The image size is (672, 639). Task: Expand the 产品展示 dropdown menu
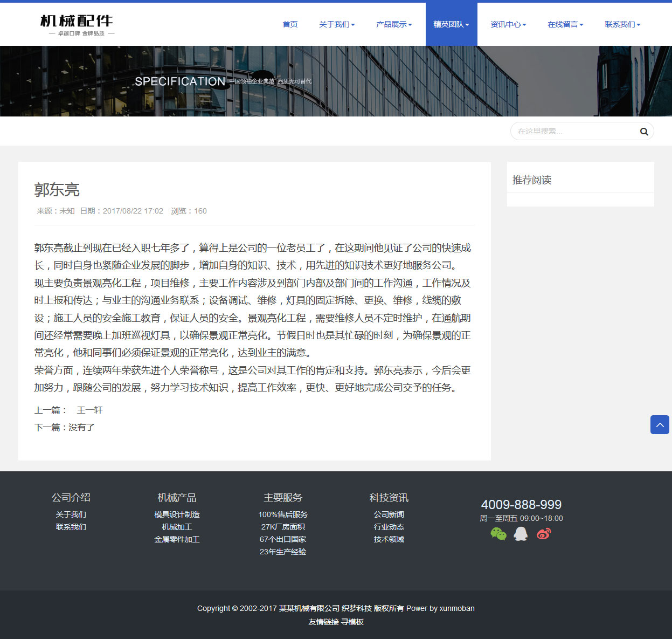tap(394, 24)
